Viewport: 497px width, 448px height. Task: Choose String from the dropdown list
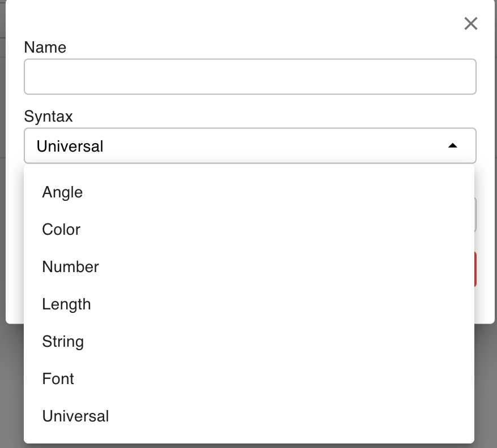pyautogui.click(x=63, y=342)
